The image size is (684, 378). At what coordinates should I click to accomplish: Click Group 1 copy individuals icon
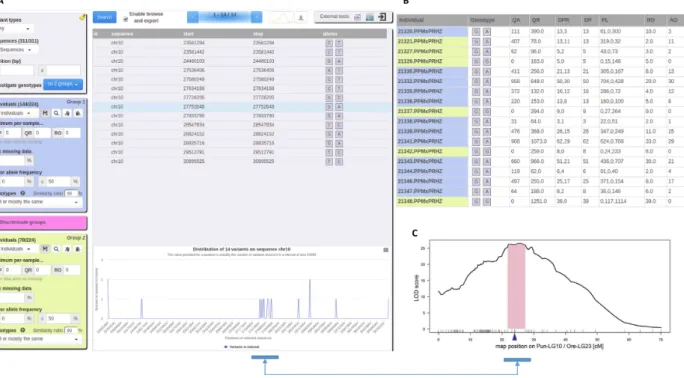coord(67,113)
